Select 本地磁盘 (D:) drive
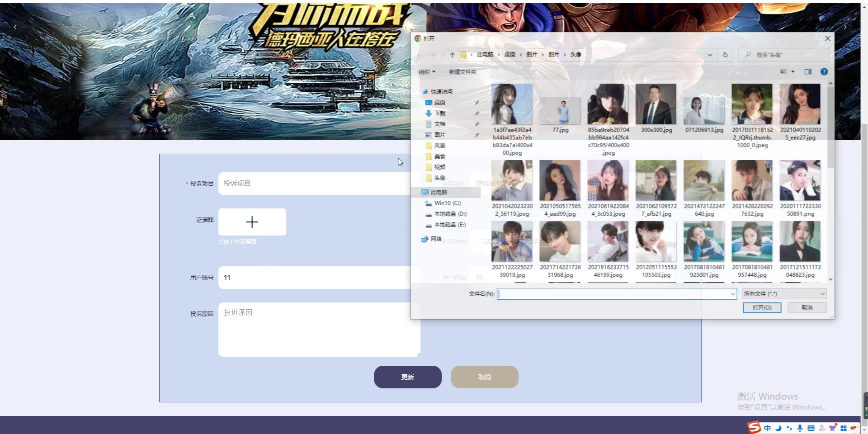Image resolution: width=868 pixels, height=434 pixels. [x=450, y=214]
